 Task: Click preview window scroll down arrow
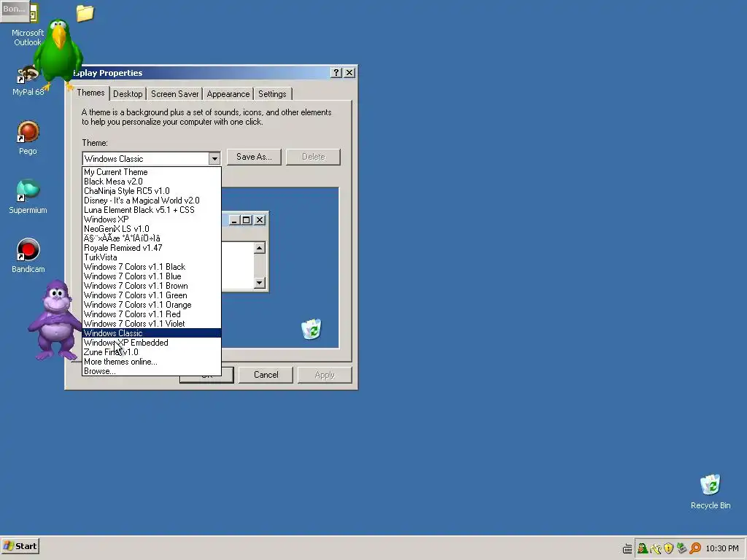[259, 283]
